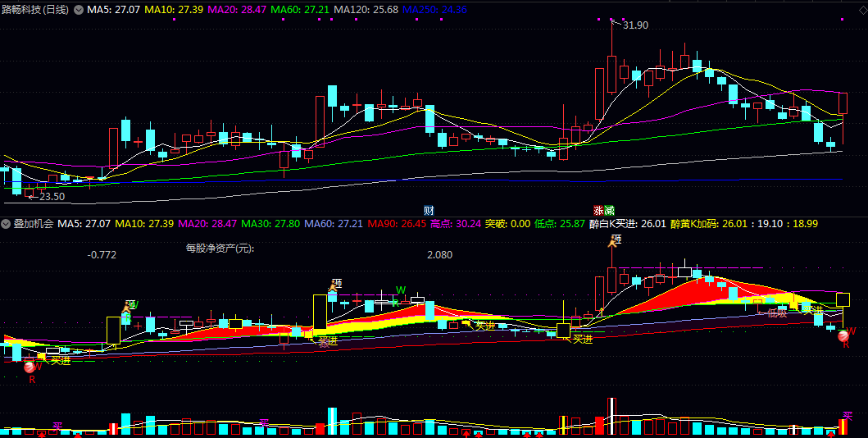This screenshot has height=438, width=868.
Task: Select the red MA90: 26.45 label
Action: (x=397, y=224)
